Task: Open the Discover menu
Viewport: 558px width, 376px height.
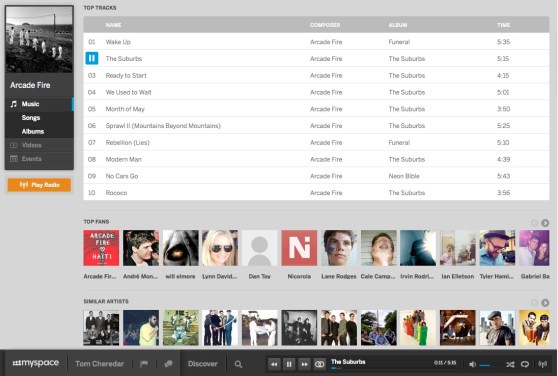Action: pos(202,364)
